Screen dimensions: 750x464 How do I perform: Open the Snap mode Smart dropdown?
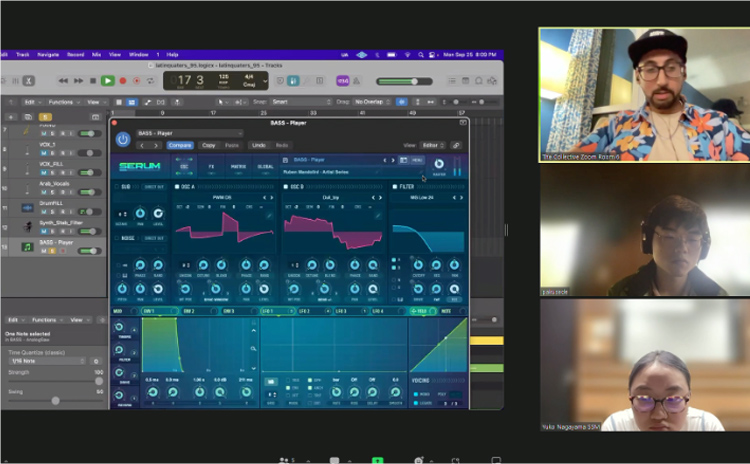(301, 102)
